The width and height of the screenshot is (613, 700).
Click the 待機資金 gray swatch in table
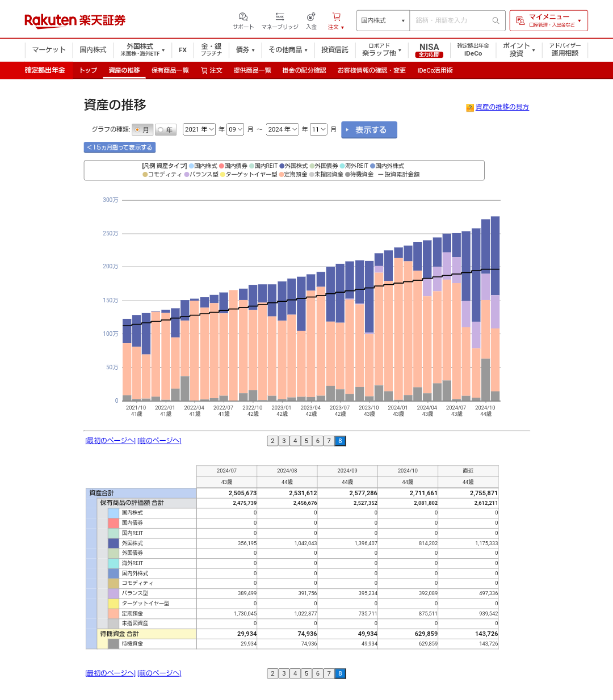click(114, 644)
